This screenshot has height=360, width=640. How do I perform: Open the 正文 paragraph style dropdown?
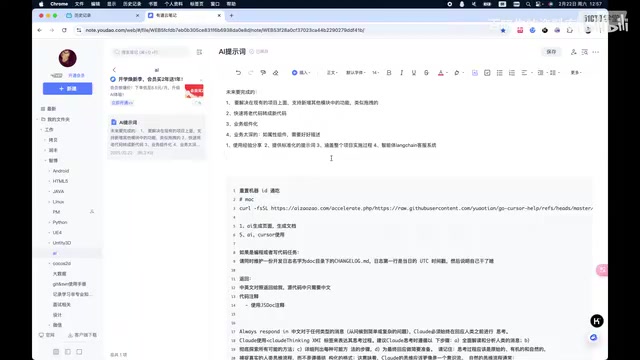pos(332,73)
